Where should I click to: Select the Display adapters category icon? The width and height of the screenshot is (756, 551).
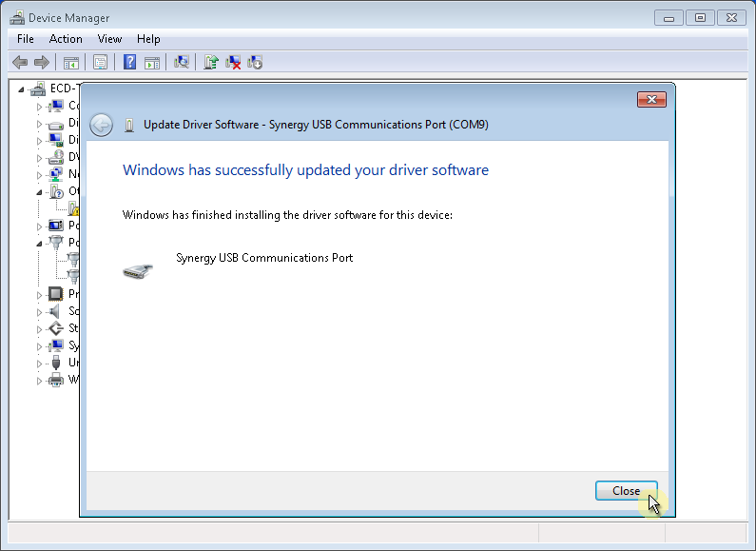click(56, 140)
